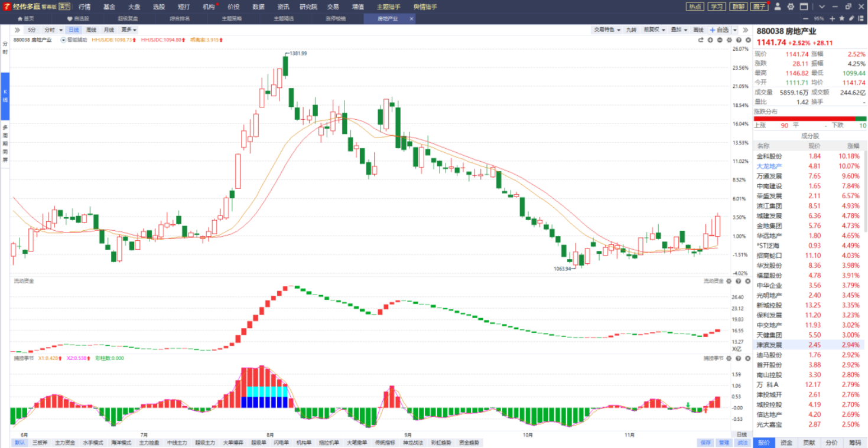Image resolution: width=868 pixels, height=448 pixels.
Task: Toggle the 智能辅助 option
Action: tap(74, 40)
